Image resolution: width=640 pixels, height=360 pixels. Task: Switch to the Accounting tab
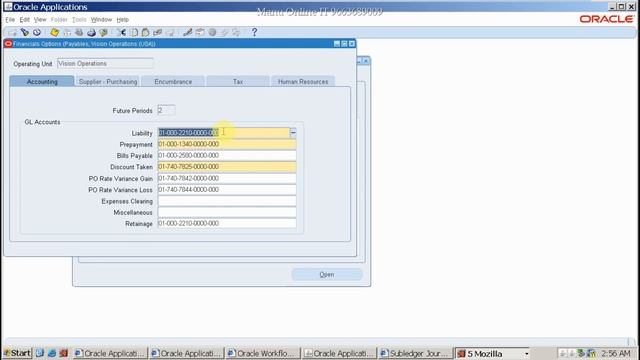coord(42,82)
